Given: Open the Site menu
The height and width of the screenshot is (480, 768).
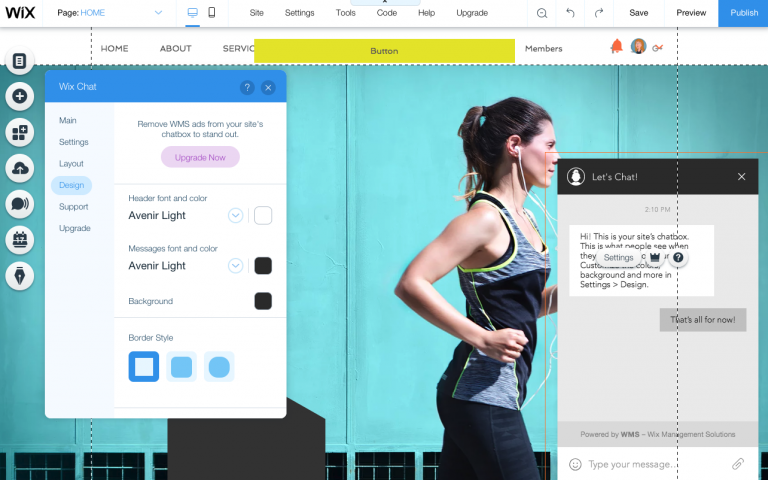Looking at the screenshot, I should (x=256, y=13).
